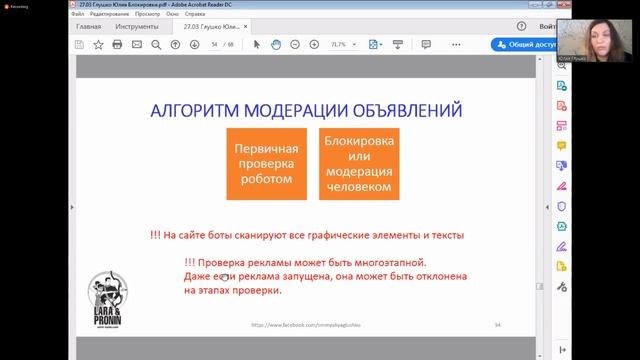Open yellow Comment tool in right pane

(562, 146)
